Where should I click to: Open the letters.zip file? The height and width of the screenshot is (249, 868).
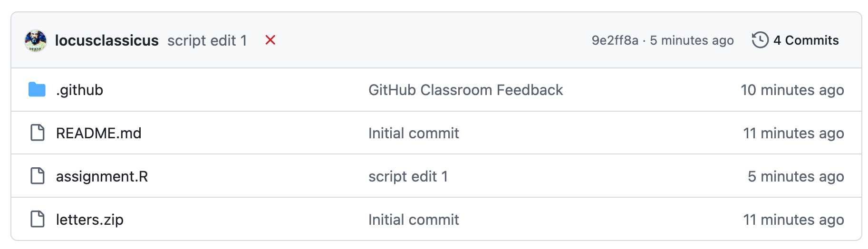[x=89, y=220]
